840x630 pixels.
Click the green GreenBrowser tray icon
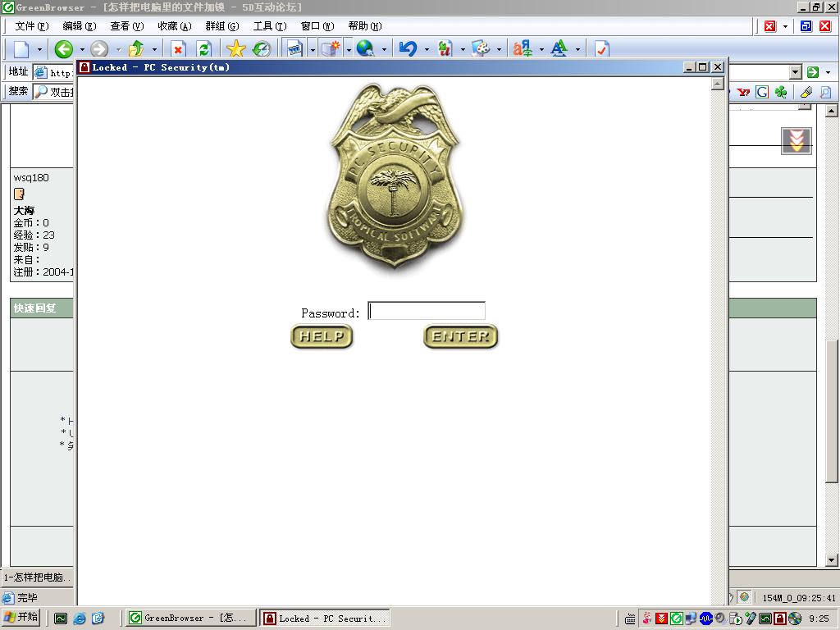(x=676, y=619)
